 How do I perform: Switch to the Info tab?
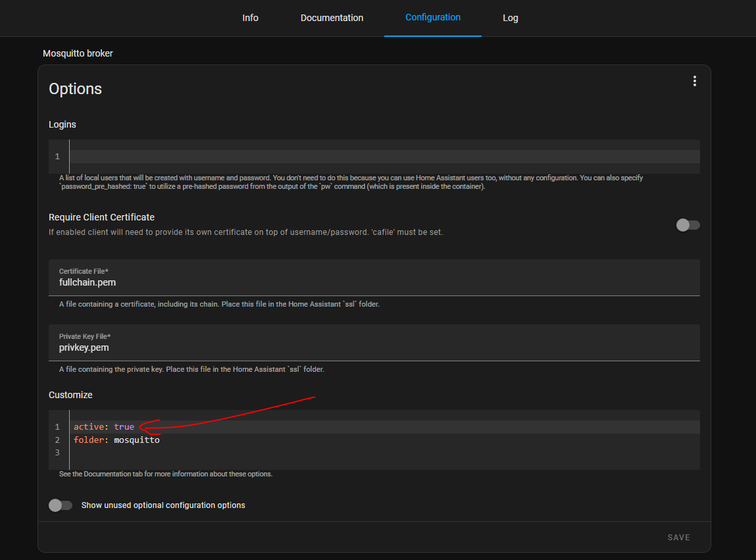[250, 18]
